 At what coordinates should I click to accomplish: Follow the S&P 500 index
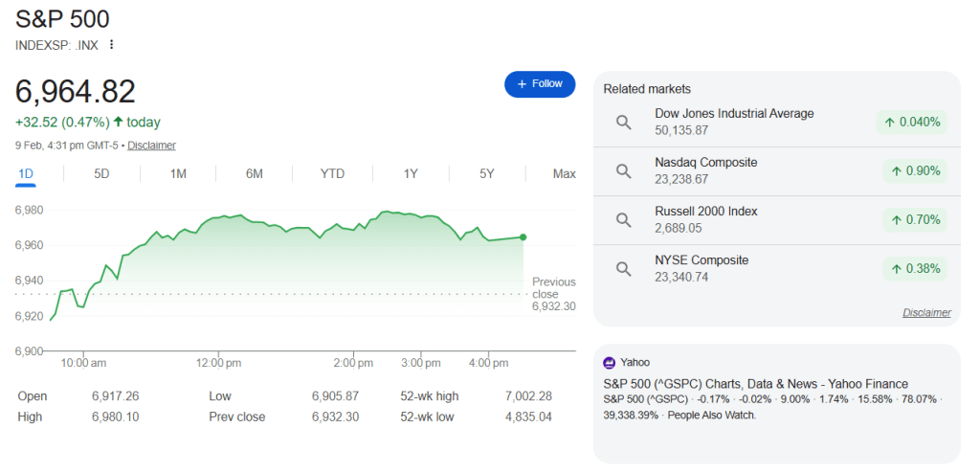tap(540, 84)
